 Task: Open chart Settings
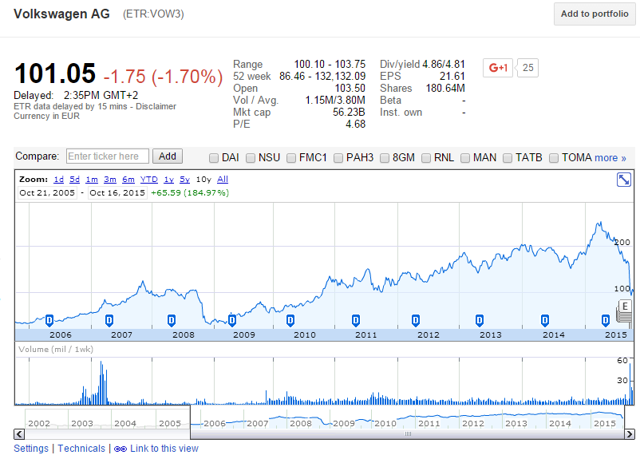tap(31, 449)
